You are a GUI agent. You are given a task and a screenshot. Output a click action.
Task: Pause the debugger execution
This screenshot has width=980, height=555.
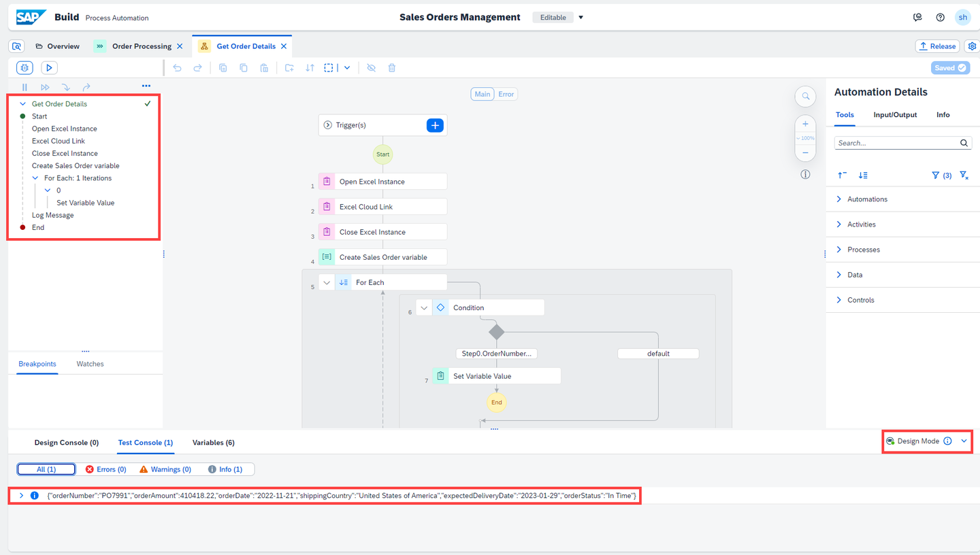click(24, 87)
